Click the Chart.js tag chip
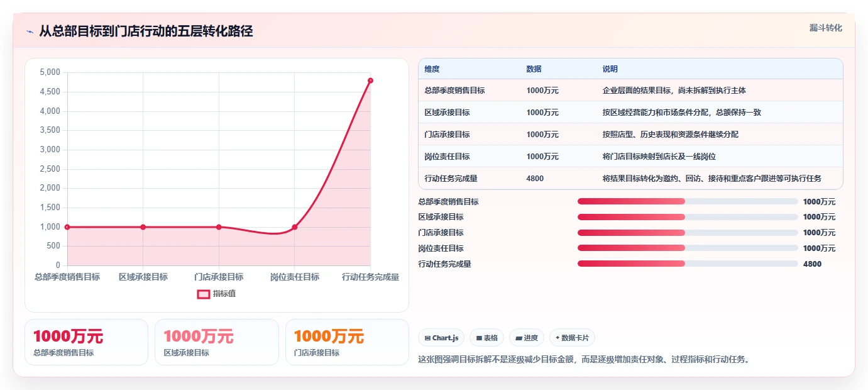 pyautogui.click(x=442, y=338)
